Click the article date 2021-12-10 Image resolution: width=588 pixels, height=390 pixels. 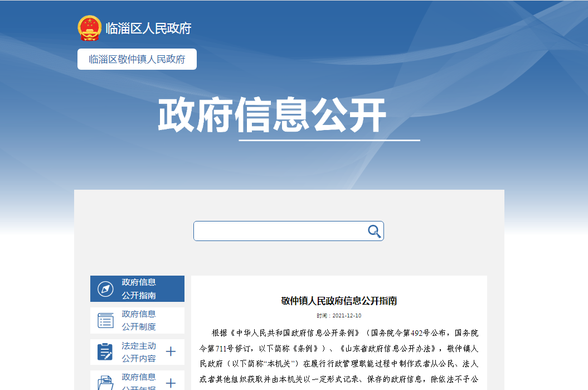[347, 315]
